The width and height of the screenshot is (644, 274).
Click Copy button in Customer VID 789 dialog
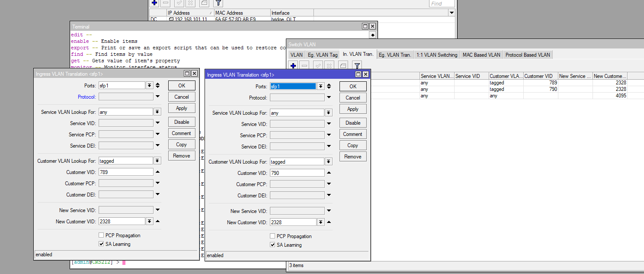[182, 145]
